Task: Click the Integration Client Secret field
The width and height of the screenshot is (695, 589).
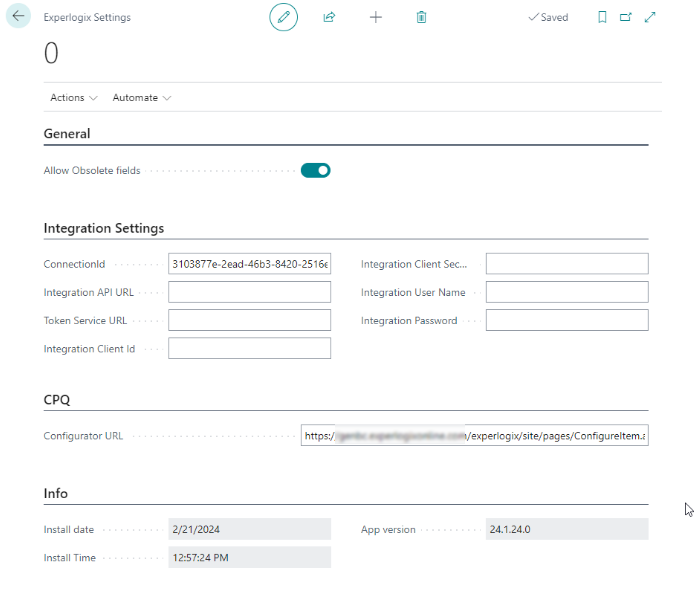Action: click(567, 264)
